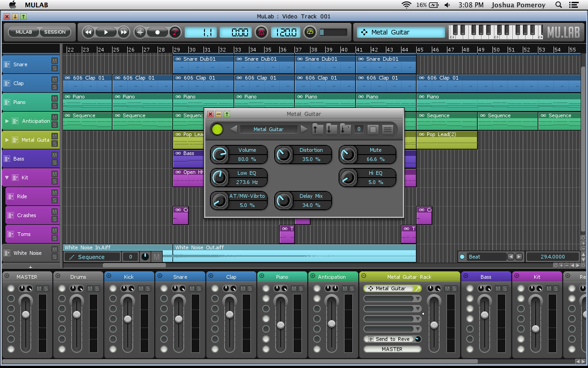588x368 pixels.
Task: Click the Volume knob
Action: (220, 155)
